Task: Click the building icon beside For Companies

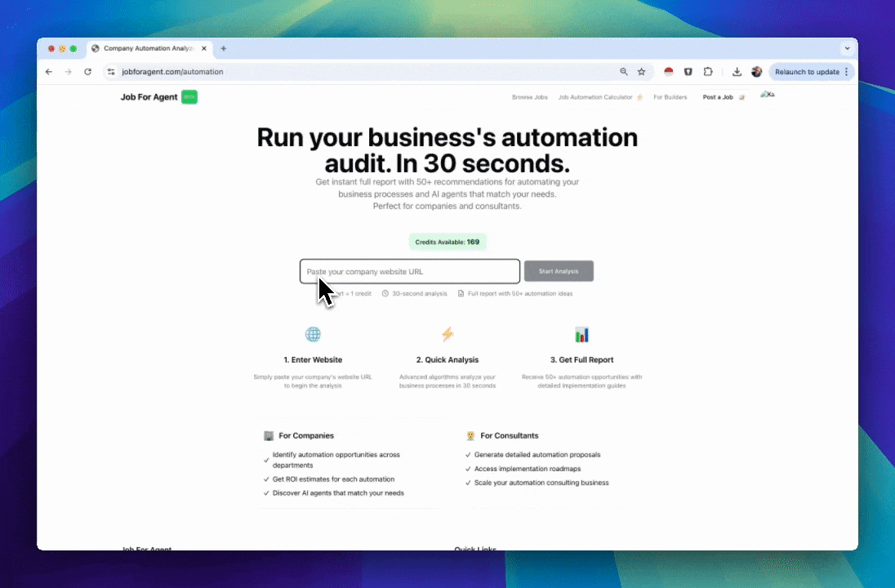Action: (269, 436)
